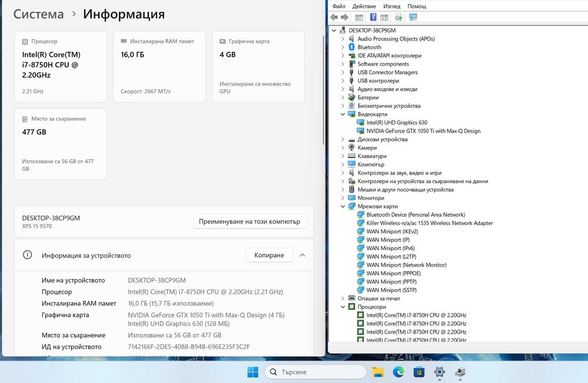This screenshot has height=383, width=588.
Task: Click the WAN Miniport (PPPOE) entry
Action: pyautogui.click(x=393, y=273)
